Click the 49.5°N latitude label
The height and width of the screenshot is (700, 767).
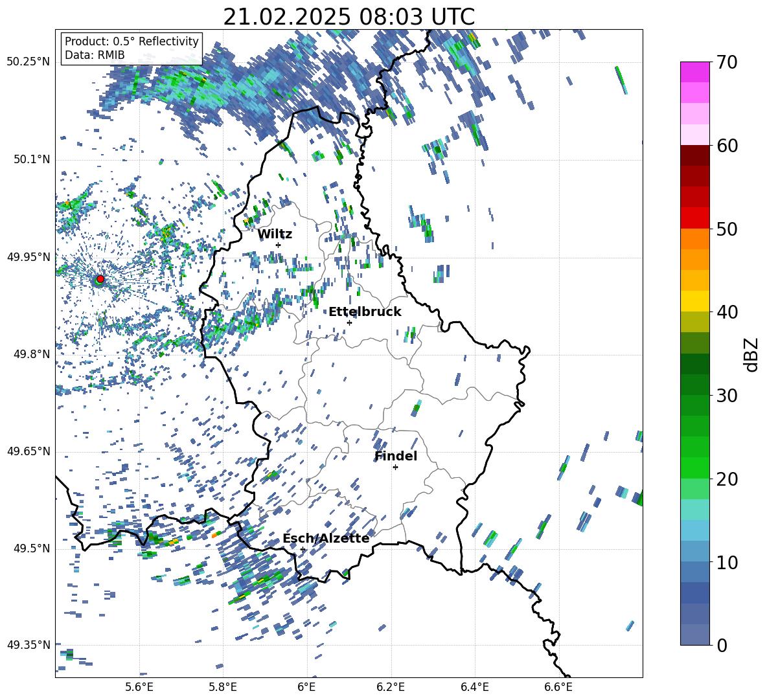32,548
